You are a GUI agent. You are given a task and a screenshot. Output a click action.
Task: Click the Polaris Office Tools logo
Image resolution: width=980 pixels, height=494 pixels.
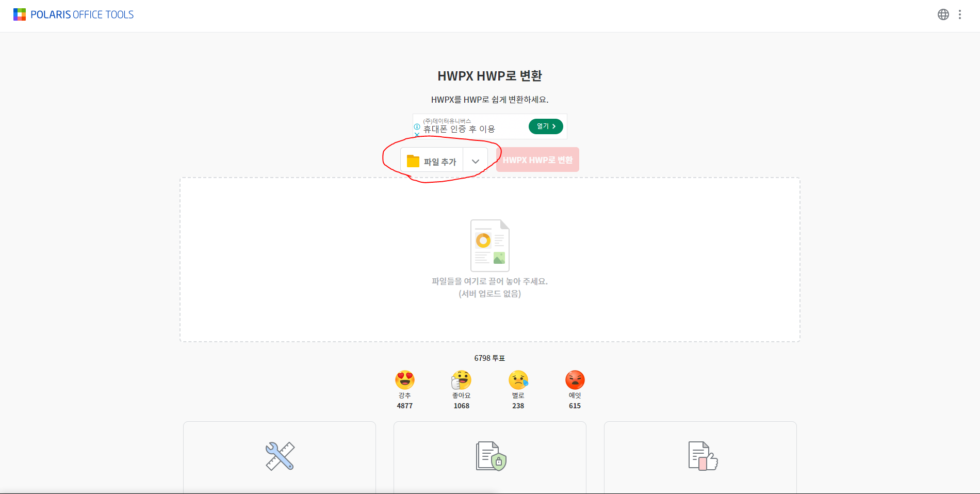(20, 14)
